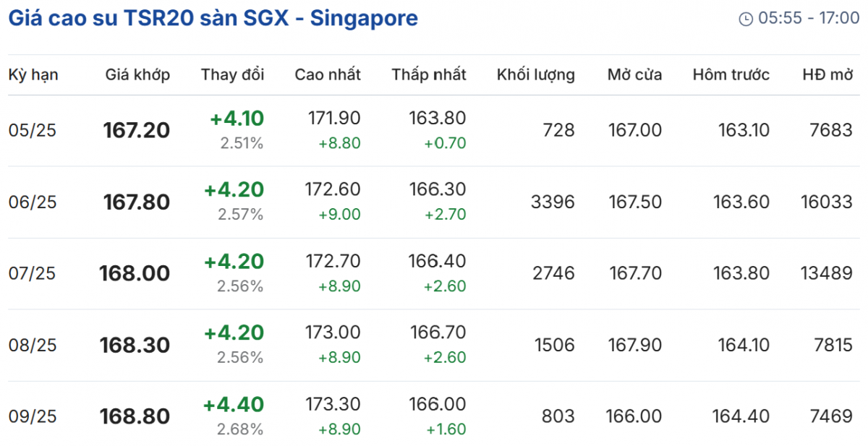Select the 09/25 contract row label
The image size is (868, 446).
click(33, 417)
